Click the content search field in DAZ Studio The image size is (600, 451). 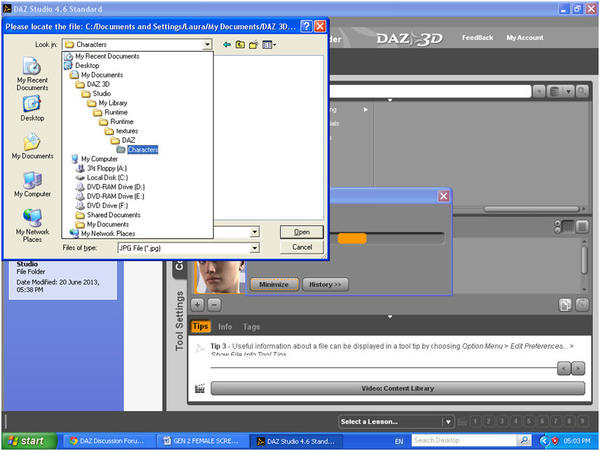[x=430, y=92]
